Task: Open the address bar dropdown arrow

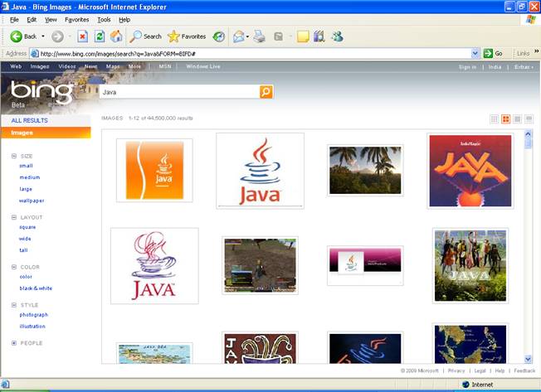Action: [475, 53]
